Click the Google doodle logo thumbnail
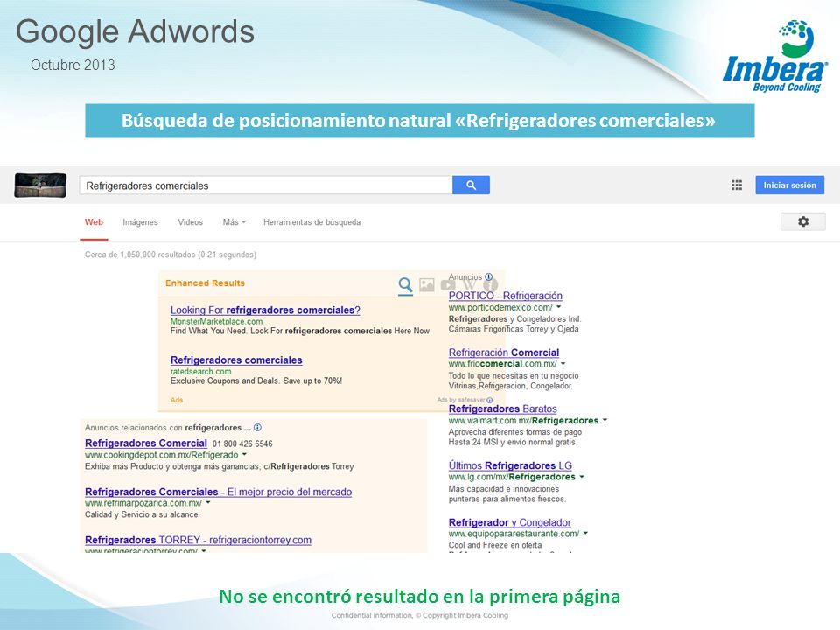Viewport: 840px width, 630px height. [40, 185]
